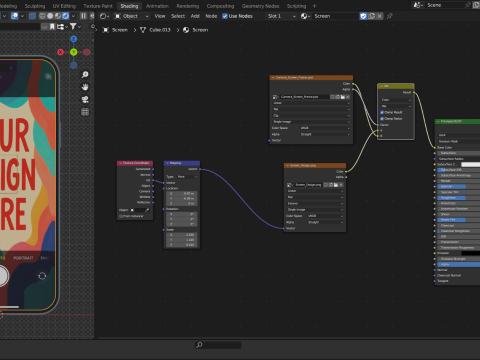Open the node editor View menu
This screenshot has width=480, height=360.
click(x=160, y=16)
